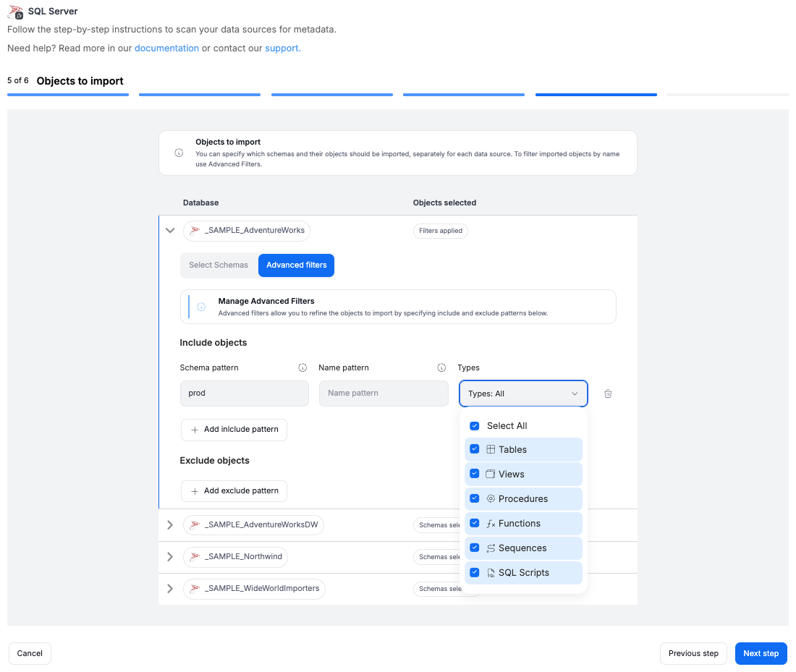
Task: Expand the _SAMPLE_WideWorldImporters database row
Action: 170,589
